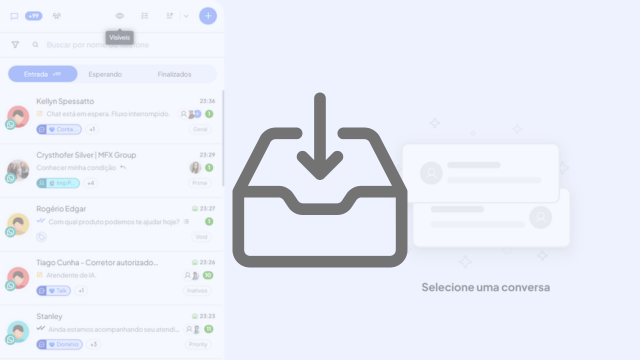Click the note icon before 'Chat está em espera'
Image resolution: width=640 pixels, height=360 pixels.
tap(40, 113)
